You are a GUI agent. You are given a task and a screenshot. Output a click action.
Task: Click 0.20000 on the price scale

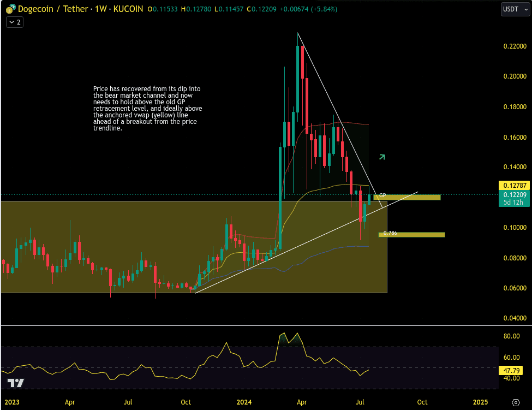pos(515,76)
